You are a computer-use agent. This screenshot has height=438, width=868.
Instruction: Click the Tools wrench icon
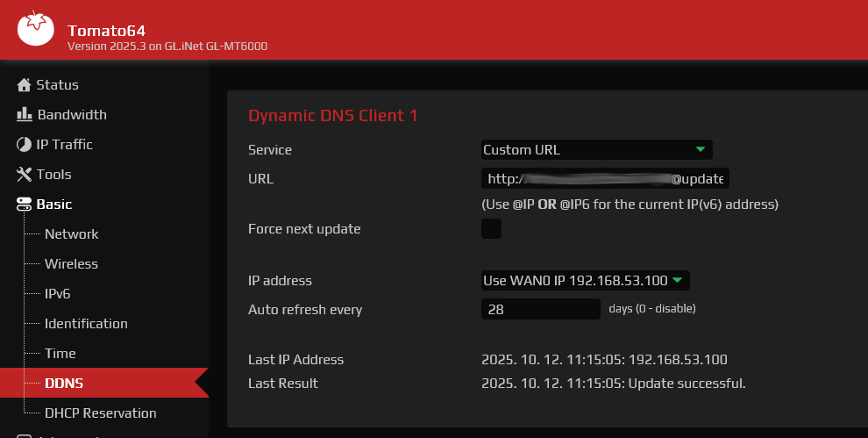[x=24, y=175]
